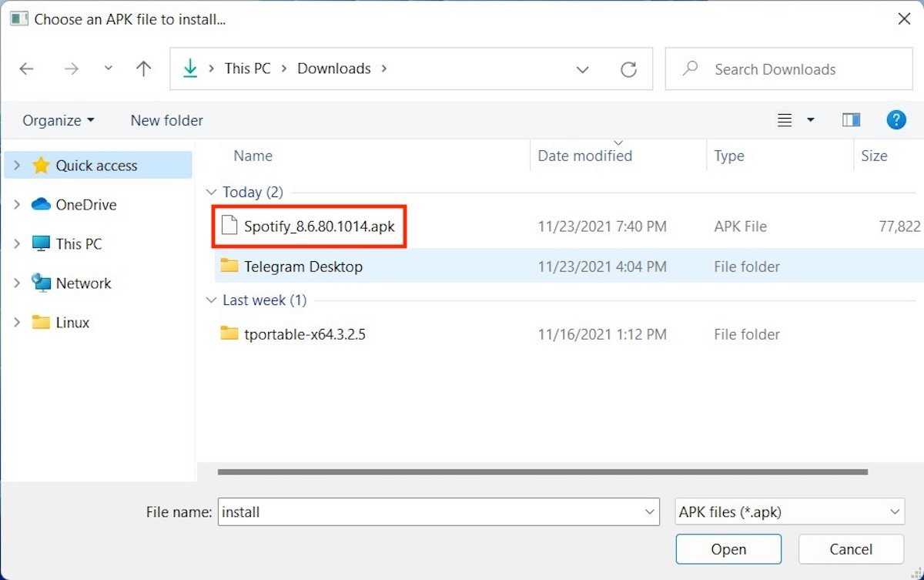Go up one folder level
The width and height of the screenshot is (924, 580).
pyautogui.click(x=143, y=69)
